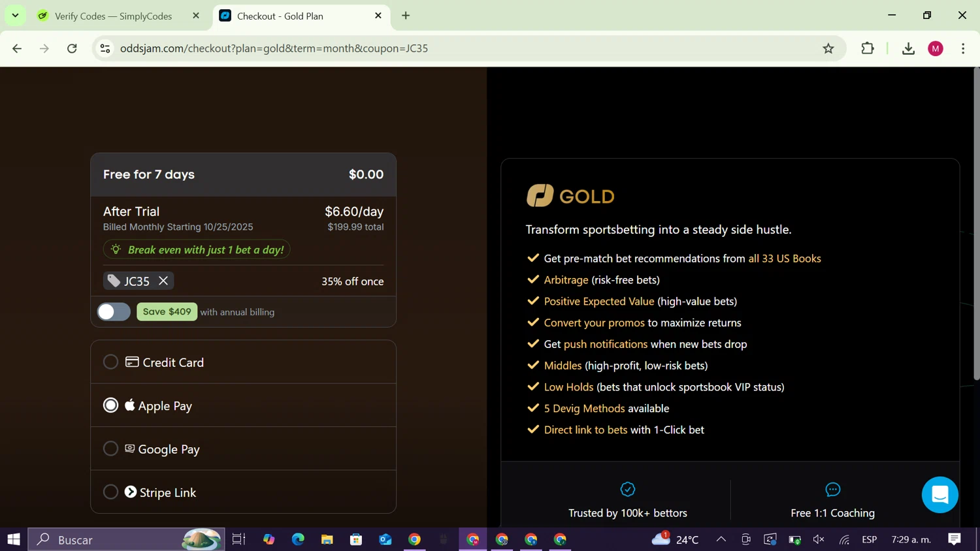Click 'Middles' highlighted text
Screen dimensions: 980x551
click(x=563, y=366)
